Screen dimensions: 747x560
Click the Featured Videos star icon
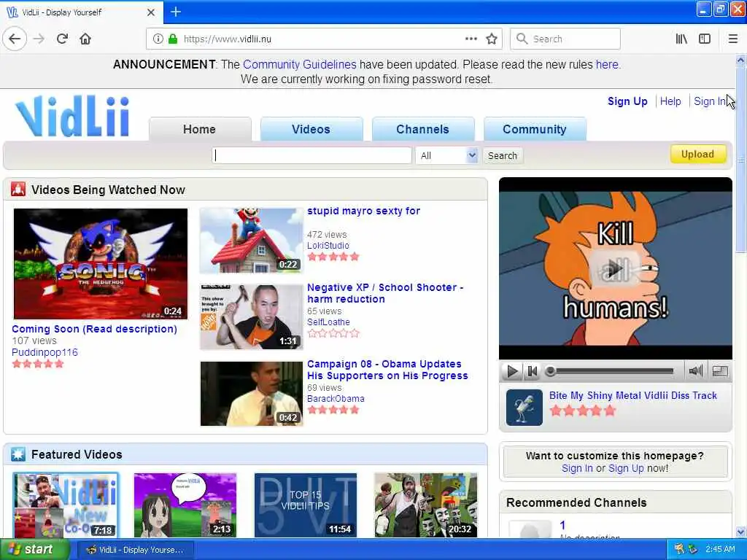coord(18,454)
